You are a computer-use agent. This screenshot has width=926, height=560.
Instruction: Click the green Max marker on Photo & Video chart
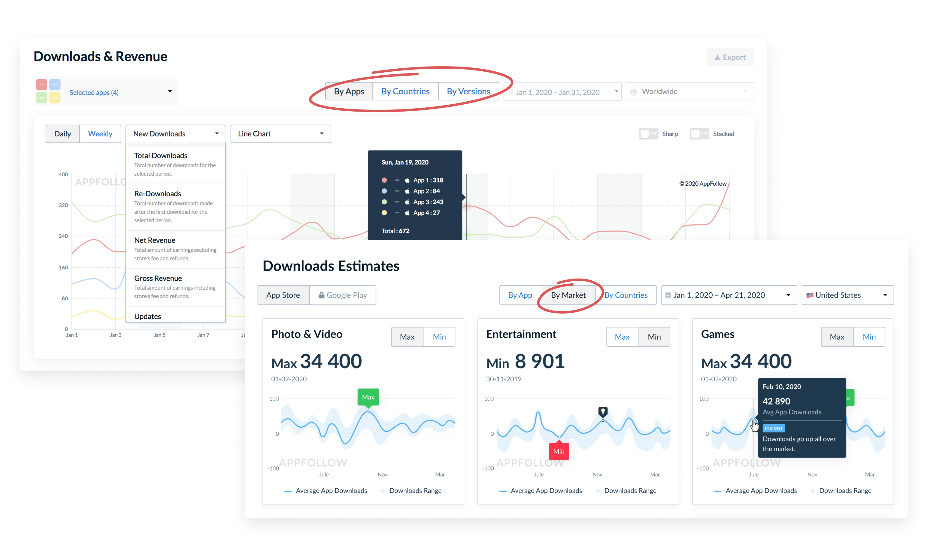[368, 397]
